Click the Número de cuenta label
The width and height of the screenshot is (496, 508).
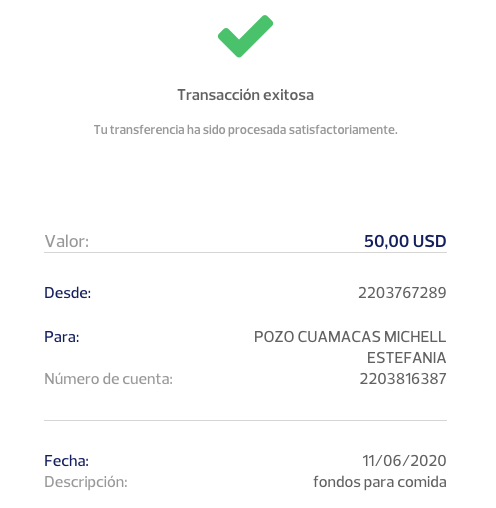(108, 379)
